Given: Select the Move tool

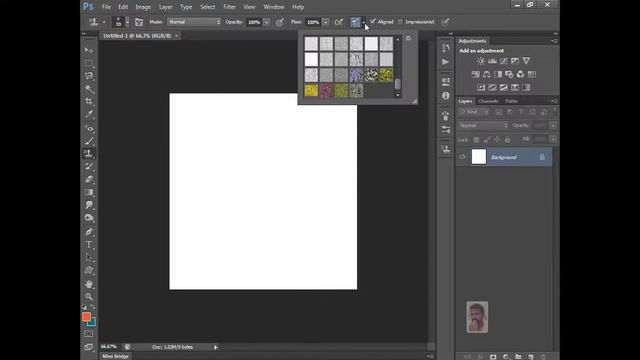Looking at the screenshot, I should (x=89, y=50).
